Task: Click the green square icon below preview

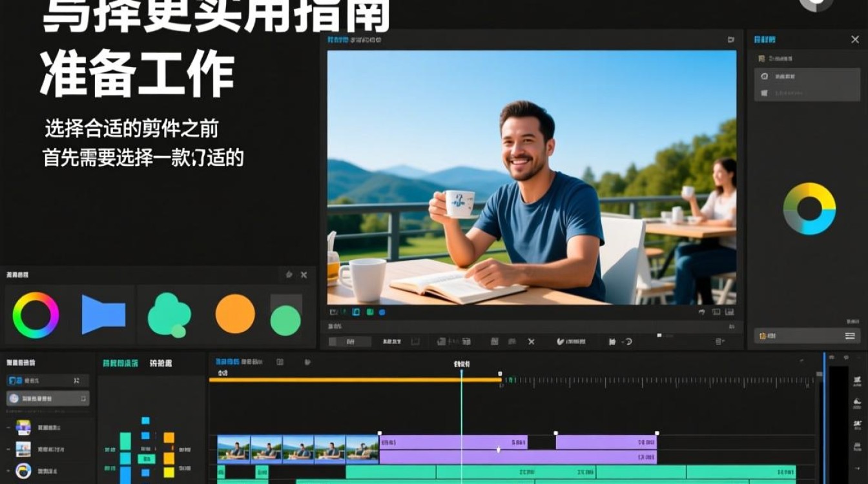Action: (370, 312)
